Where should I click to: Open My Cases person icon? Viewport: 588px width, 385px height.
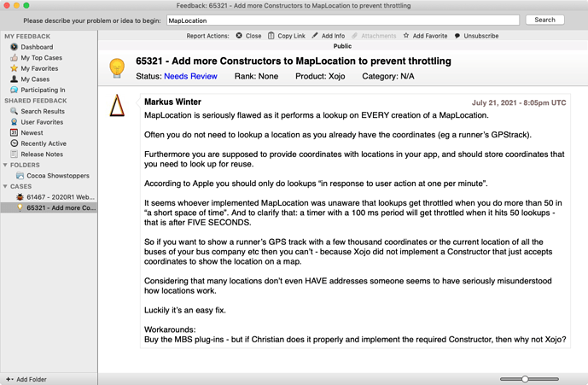(x=14, y=79)
